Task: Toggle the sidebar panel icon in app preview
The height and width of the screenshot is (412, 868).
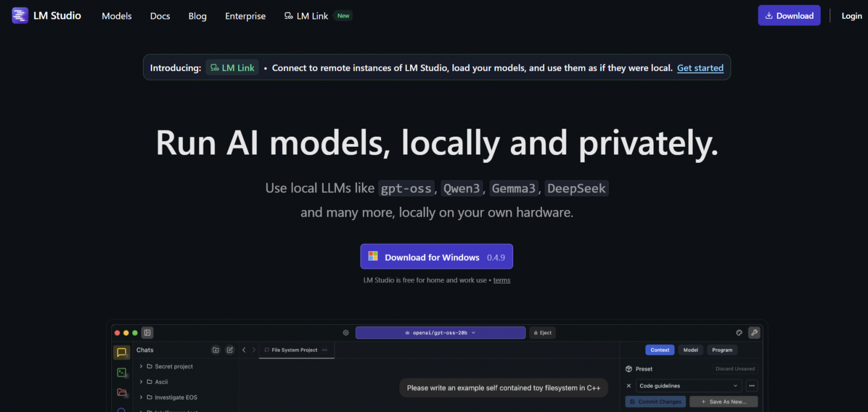Action: pyautogui.click(x=147, y=333)
